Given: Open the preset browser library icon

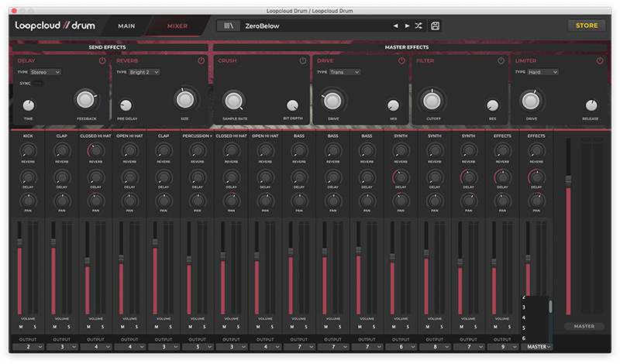Looking at the screenshot, I should pos(229,26).
